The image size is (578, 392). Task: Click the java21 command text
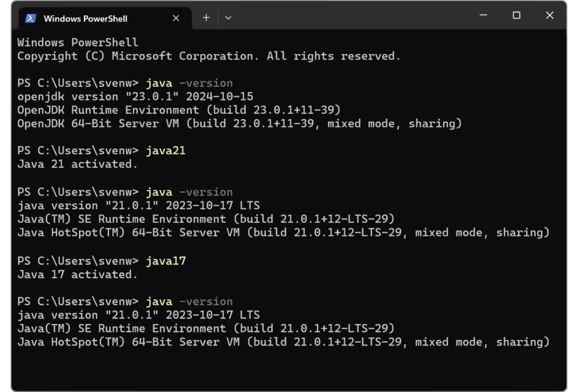click(165, 150)
